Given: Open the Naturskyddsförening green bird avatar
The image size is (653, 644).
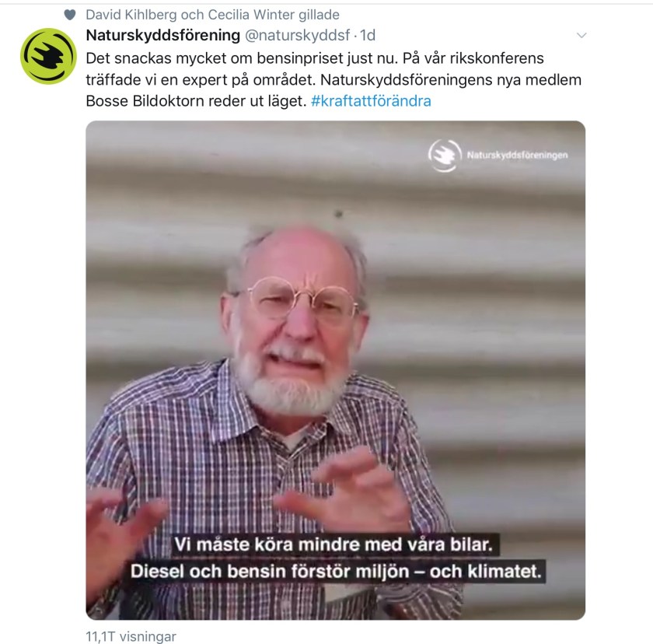Looking at the screenshot, I should click(48, 56).
